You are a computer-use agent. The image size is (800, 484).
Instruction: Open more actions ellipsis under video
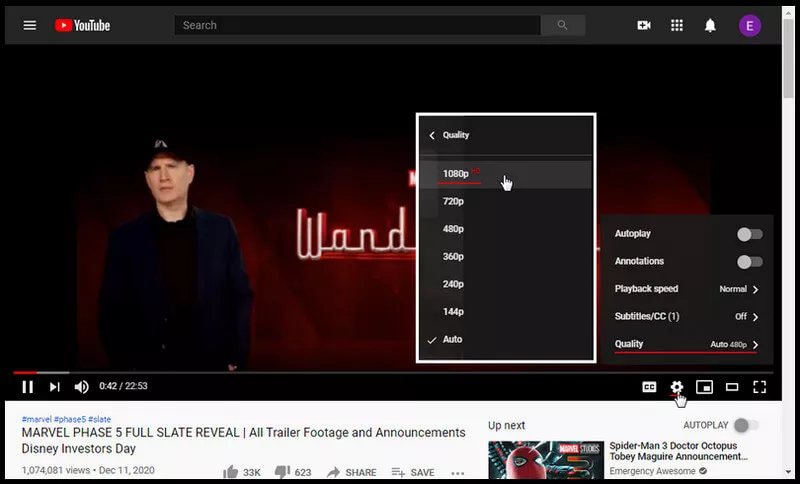point(458,473)
